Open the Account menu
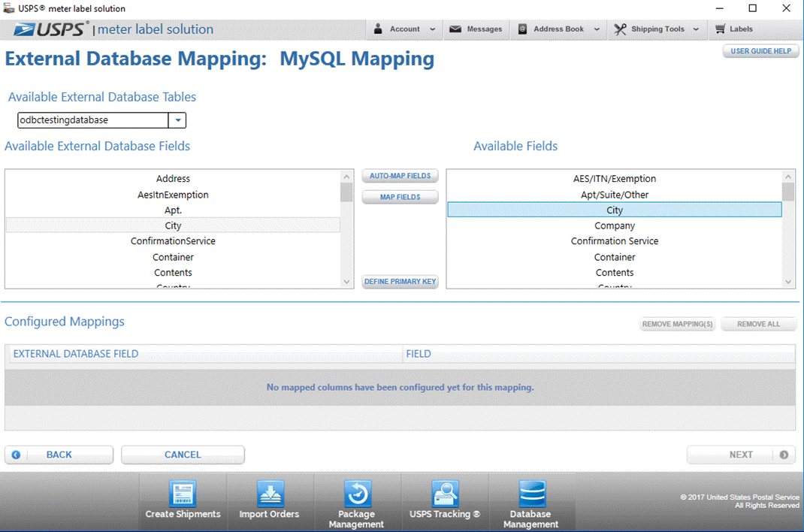 coord(404,29)
